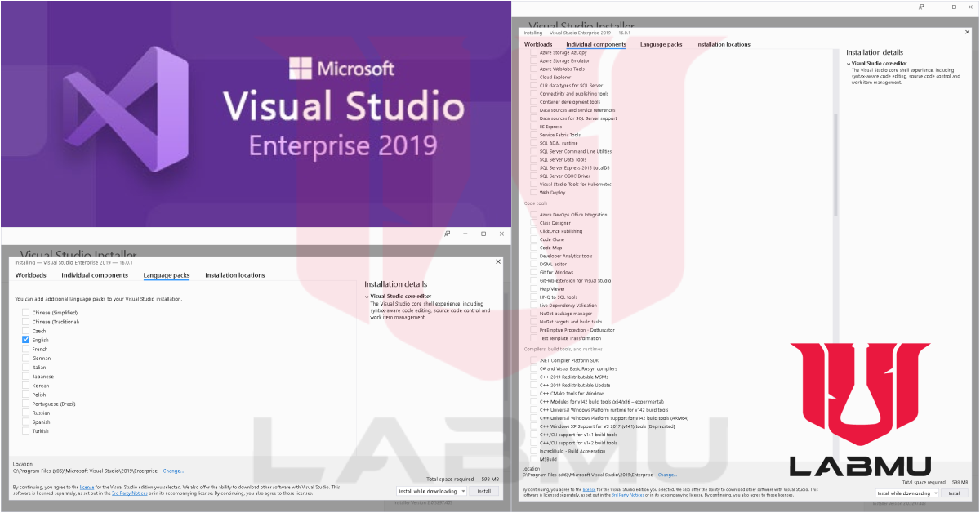Open the feedback icon in the right installer window
Screen dimensions: 980x513
point(922,7)
